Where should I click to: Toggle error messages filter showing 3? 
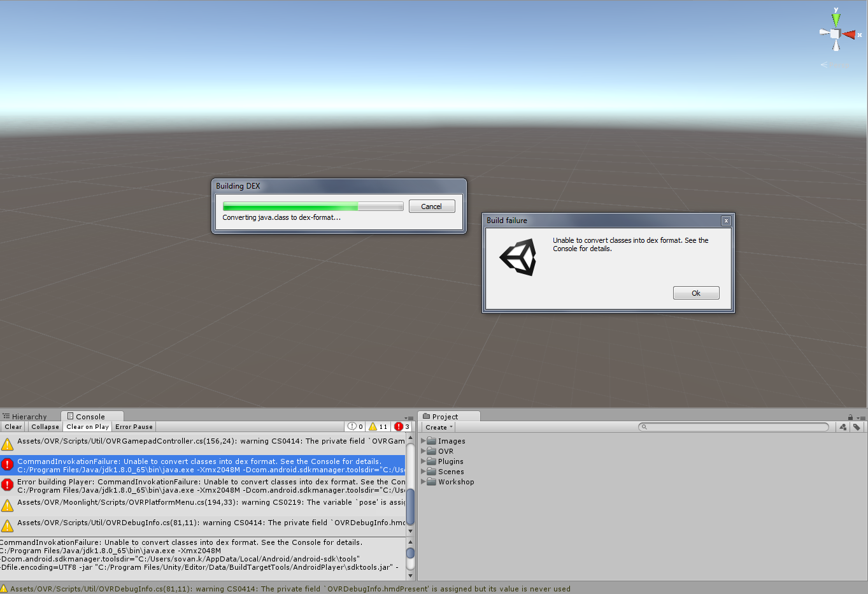click(402, 427)
